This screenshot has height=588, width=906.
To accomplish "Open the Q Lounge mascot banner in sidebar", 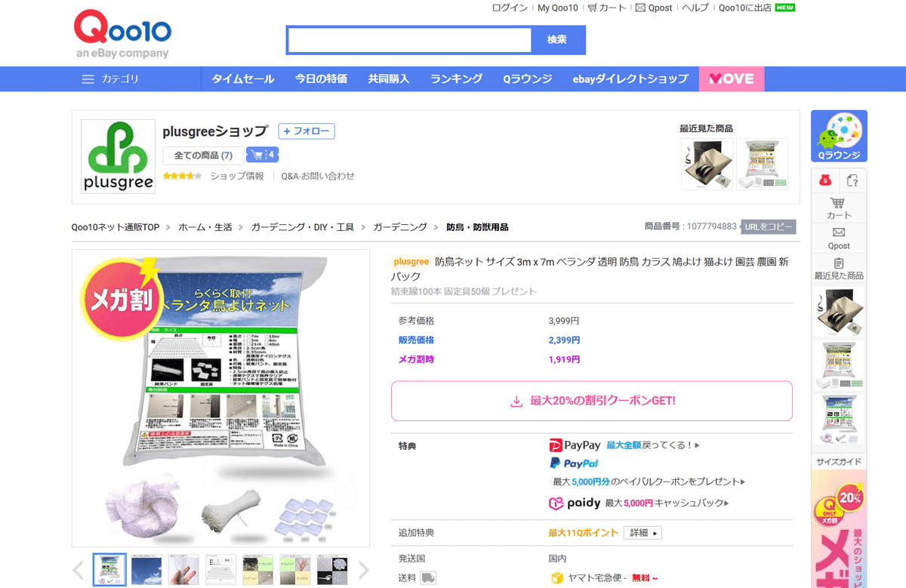I will [839, 137].
